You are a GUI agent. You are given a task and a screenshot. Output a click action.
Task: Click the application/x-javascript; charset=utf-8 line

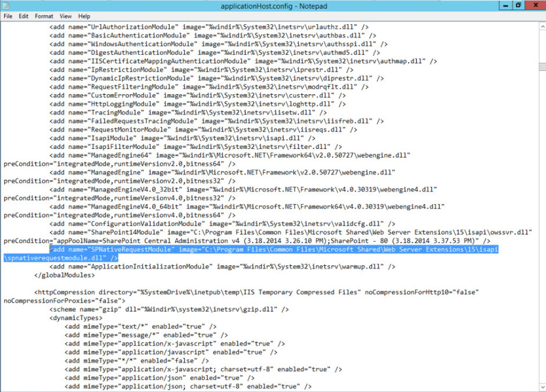[203, 369]
